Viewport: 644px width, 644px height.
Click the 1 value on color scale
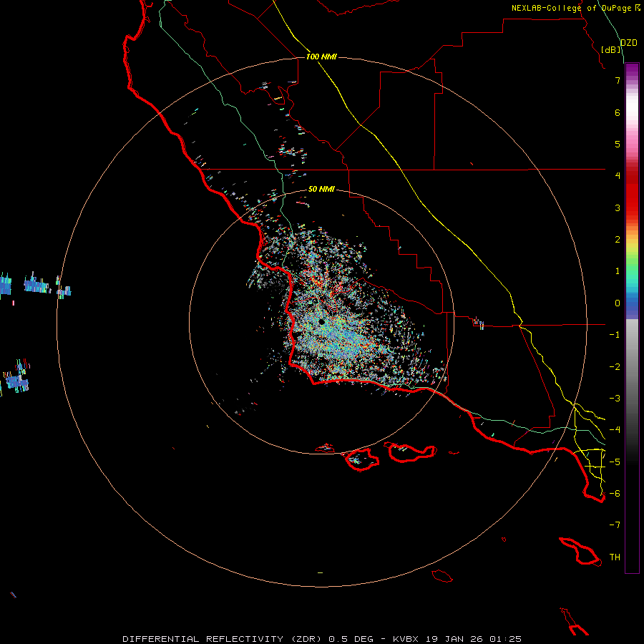pyautogui.click(x=618, y=271)
